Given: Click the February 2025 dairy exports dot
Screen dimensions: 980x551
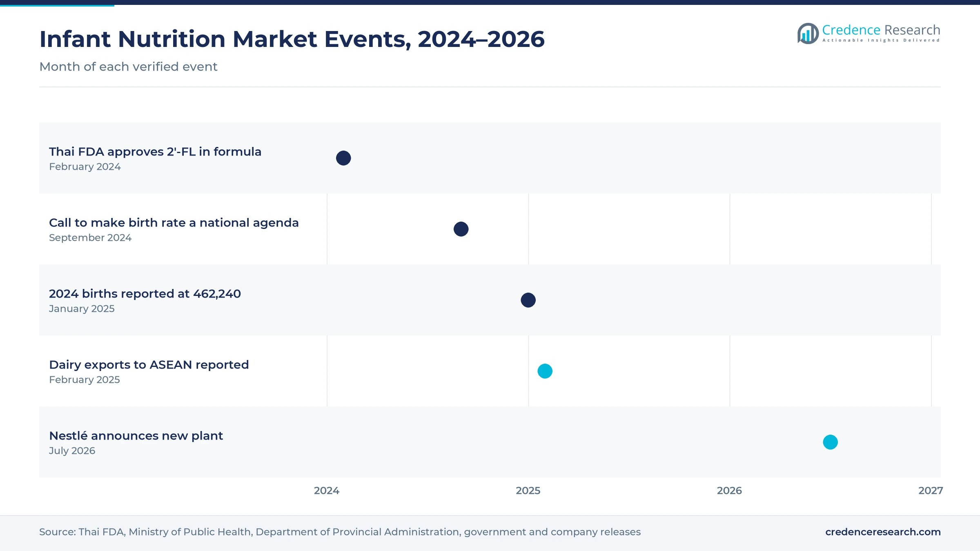Looking at the screenshot, I should pyautogui.click(x=545, y=371).
